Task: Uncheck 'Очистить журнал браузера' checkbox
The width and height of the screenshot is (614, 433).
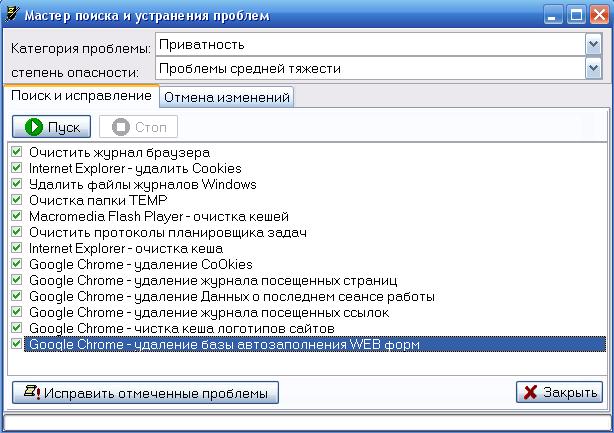Action: pos(16,152)
